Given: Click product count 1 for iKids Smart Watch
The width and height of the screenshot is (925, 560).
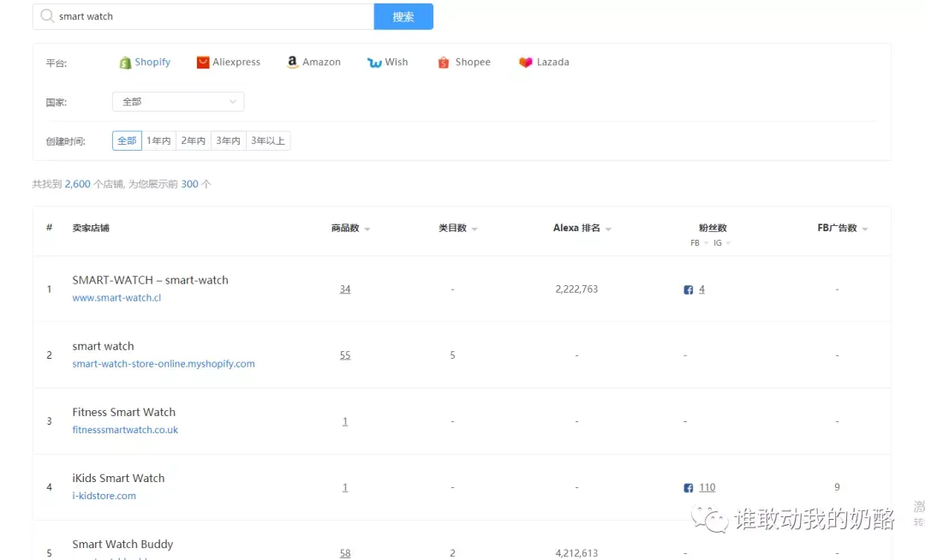Looking at the screenshot, I should [345, 487].
